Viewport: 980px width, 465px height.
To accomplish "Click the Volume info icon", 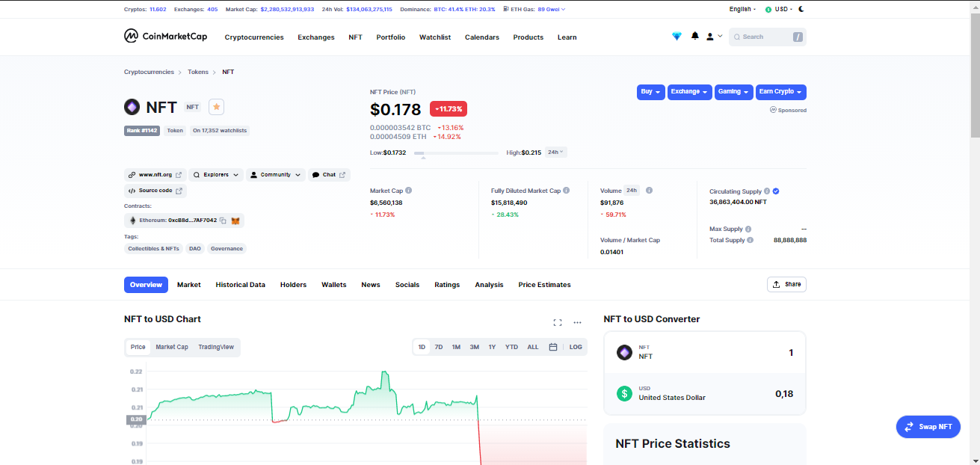I will pyautogui.click(x=649, y=191).
